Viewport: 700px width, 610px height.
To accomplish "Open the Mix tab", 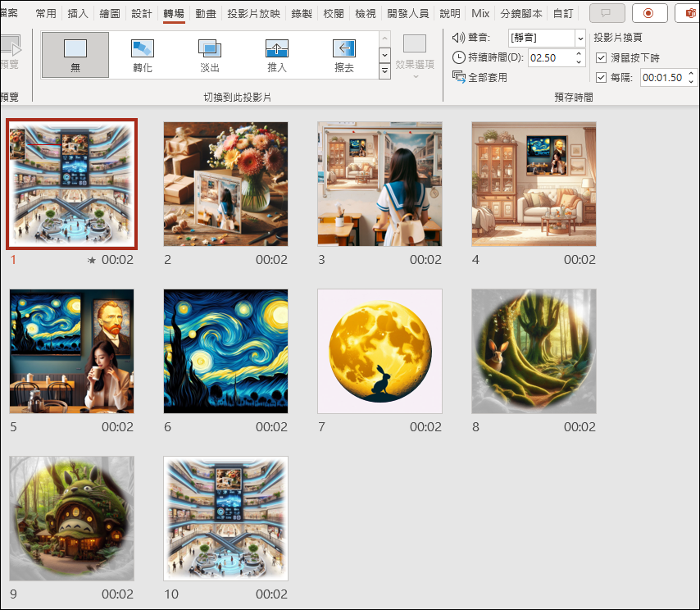I will [x=480, y=13].
